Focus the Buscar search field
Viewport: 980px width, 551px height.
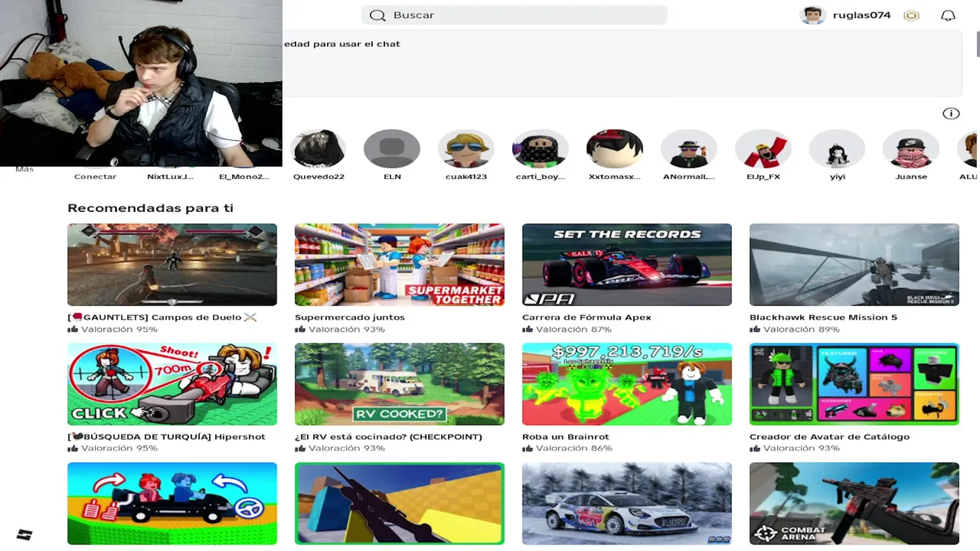(514, 15)
